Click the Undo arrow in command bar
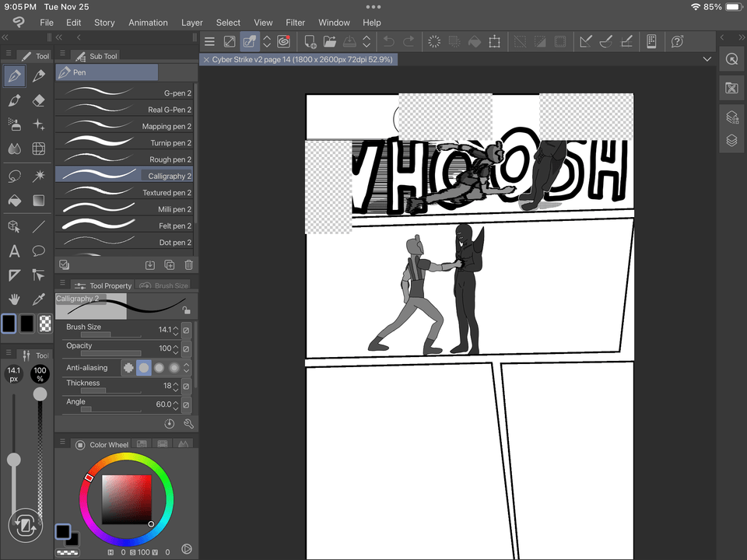 [389, 41]
